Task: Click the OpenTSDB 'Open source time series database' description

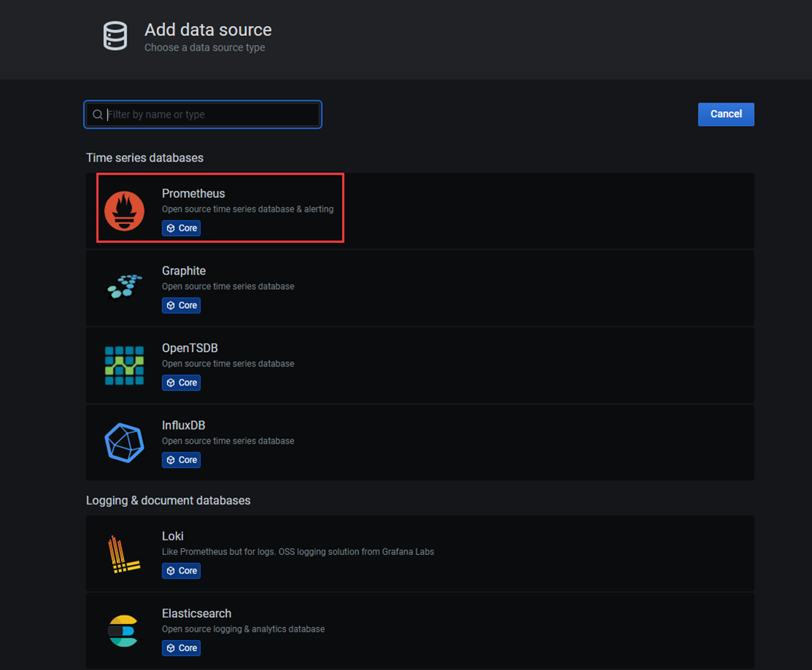Action: click(x=228, y=363)
